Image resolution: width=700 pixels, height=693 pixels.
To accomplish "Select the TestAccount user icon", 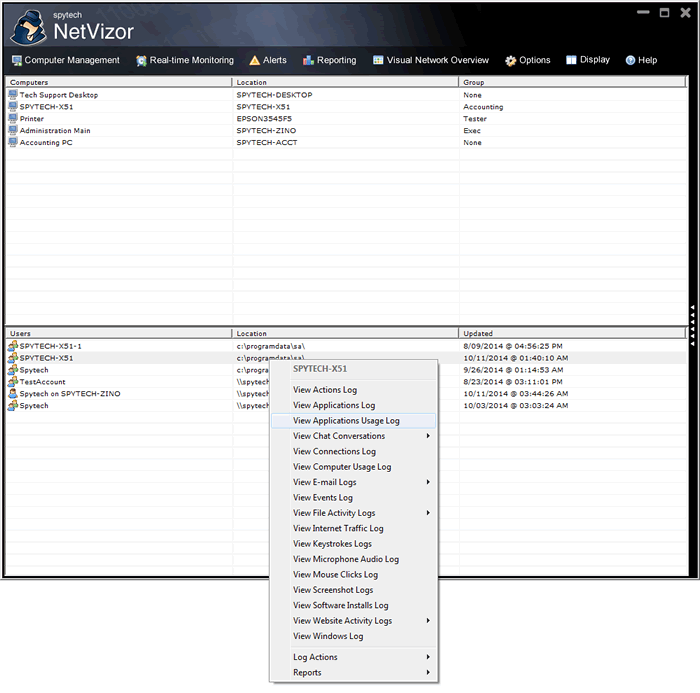I will pyautogui.click(x=13, y=382).
